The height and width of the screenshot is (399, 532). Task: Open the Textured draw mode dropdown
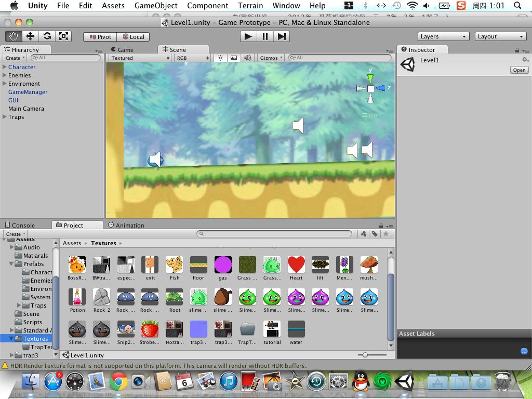[140, 58]
